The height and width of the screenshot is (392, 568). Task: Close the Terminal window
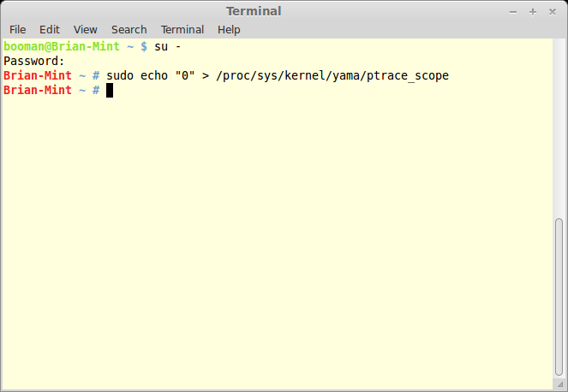pos(552,12)
